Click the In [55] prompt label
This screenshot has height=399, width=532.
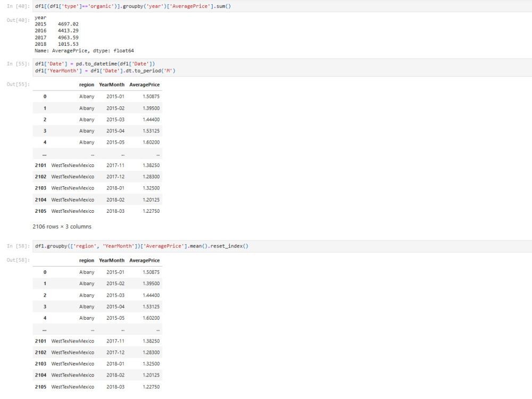(x=18, y=64)
